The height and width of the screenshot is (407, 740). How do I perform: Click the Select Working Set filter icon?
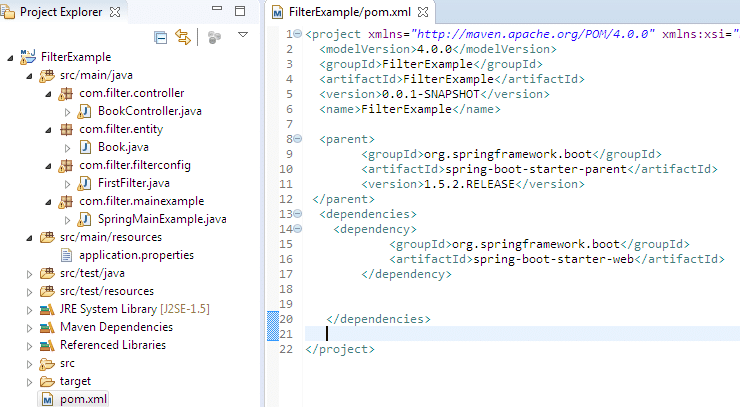point(213,37)
